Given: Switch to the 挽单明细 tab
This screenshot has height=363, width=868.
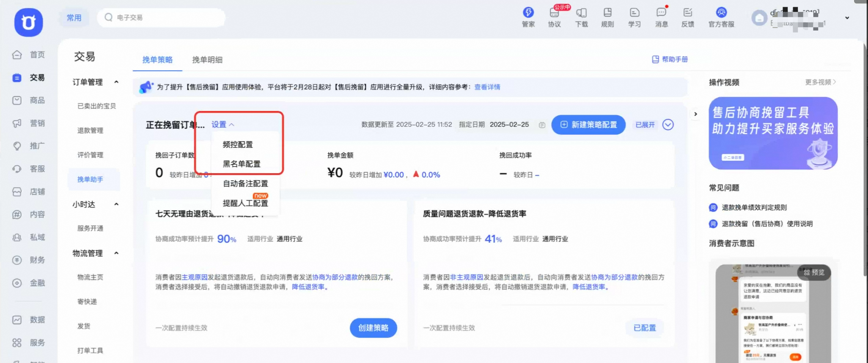Looking at the screenshot, I should [207, 60].
